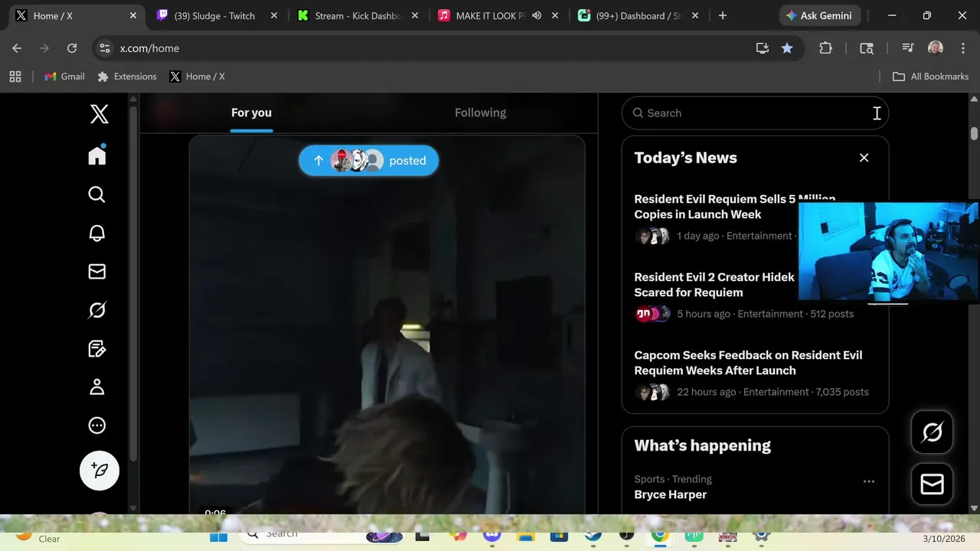Open the Clear weather widget in taskbar
Screen dimensions: 980x551
pyautogui.click(x=37, y=538)
